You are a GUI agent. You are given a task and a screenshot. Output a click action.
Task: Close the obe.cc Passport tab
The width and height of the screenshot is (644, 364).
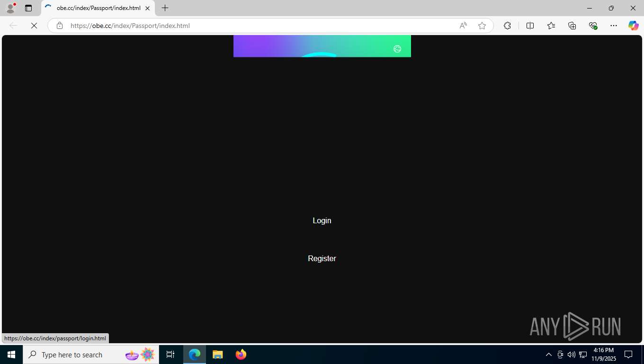click(x=147, y=8)
